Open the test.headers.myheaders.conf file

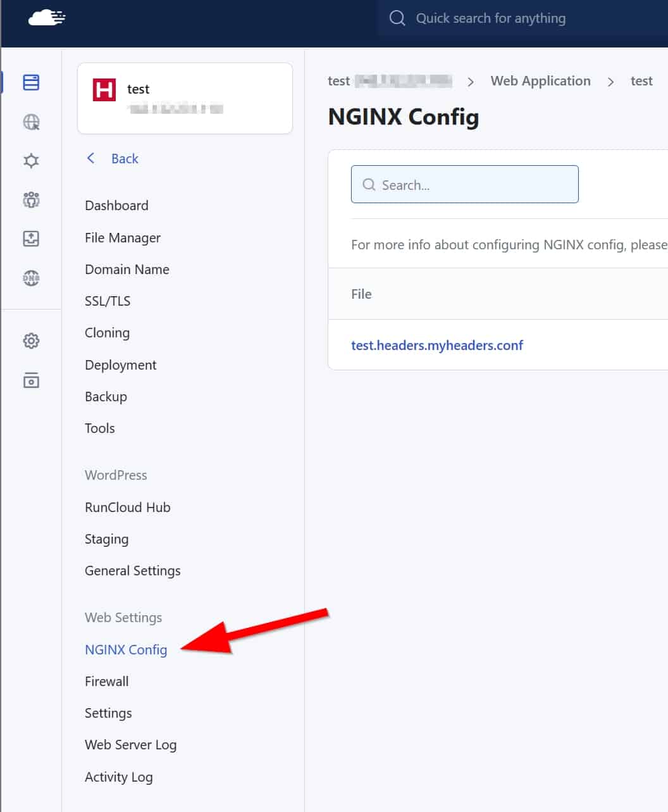[436, 346]
